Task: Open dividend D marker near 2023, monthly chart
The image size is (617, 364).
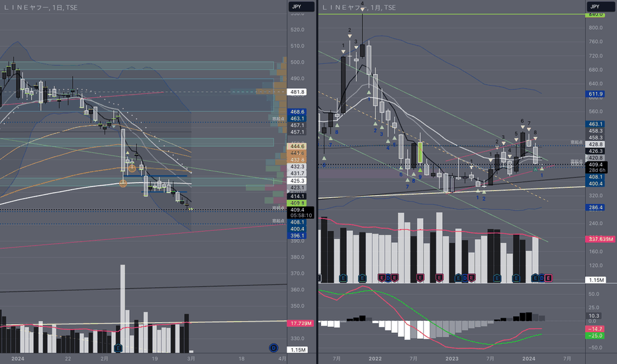Action: (x=465, y=278)
